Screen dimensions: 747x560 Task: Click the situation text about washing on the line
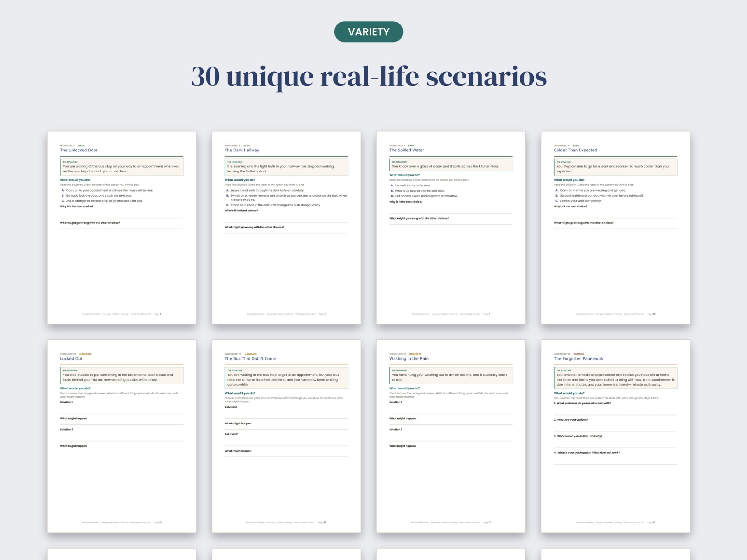[x=449, y=377]
